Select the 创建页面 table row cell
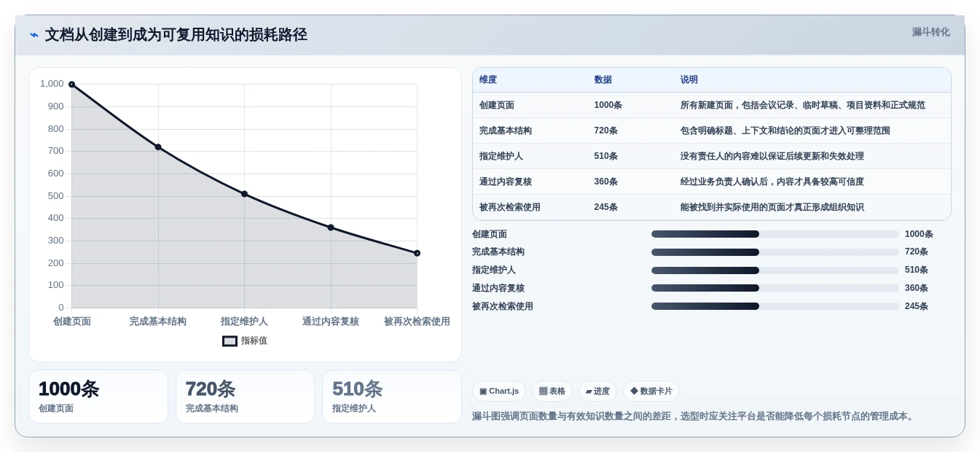Viewport: 980px width, 452px height. coord(497,105)
